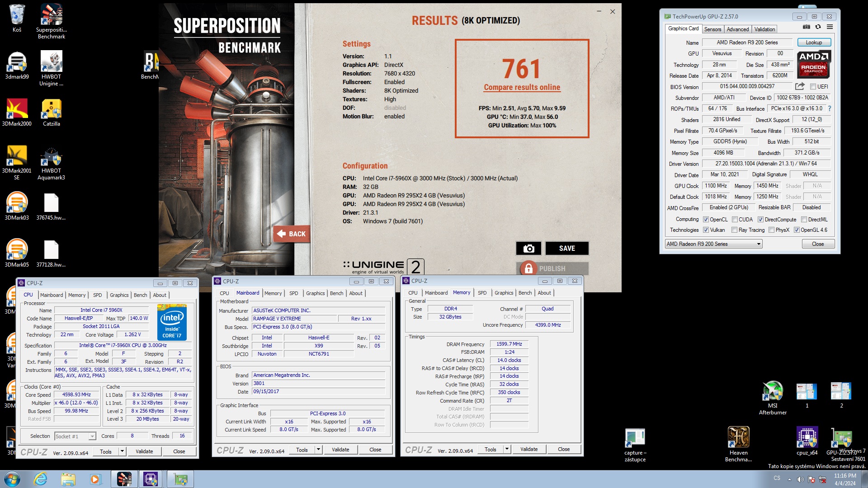Click Windows Start button

[x=12, y=479]
